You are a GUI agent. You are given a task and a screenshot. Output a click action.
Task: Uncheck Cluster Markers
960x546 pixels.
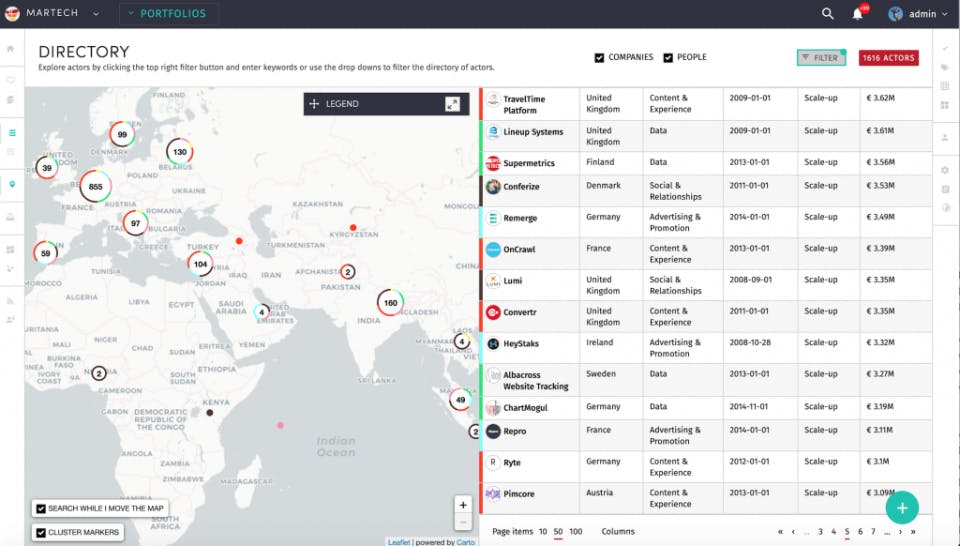tap(41, 533)
